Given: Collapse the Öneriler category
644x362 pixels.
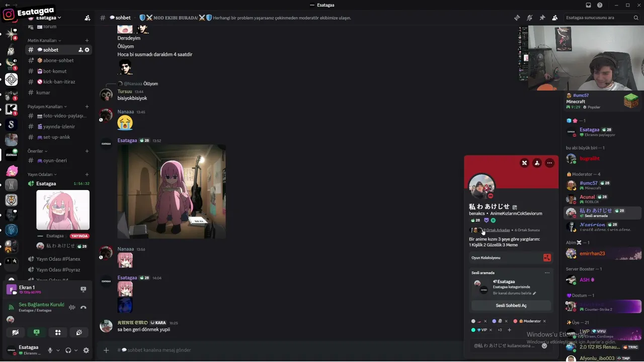Looking at the screenshot, I should coord(37,151).
